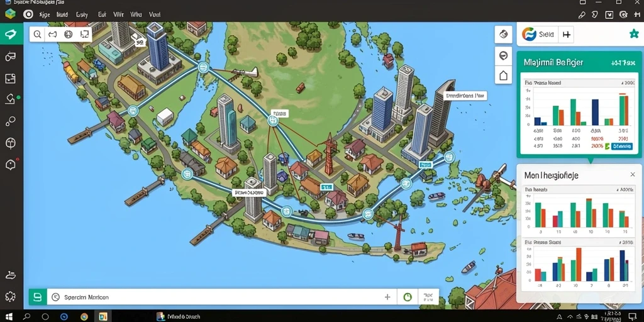Toggle the green clock button in bottom bar
Image resolution: width=644 pixels, height=322 pixels.
pos(408,297)
